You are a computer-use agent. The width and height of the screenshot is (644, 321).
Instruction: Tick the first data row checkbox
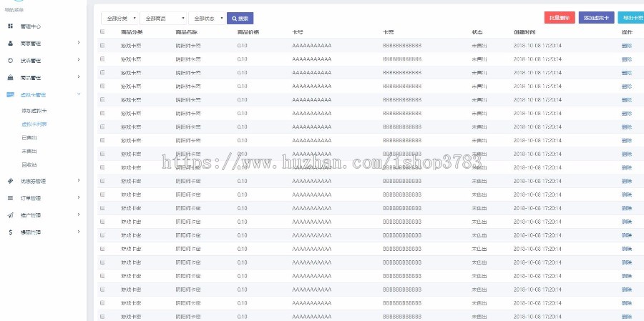tap(102, 45)
